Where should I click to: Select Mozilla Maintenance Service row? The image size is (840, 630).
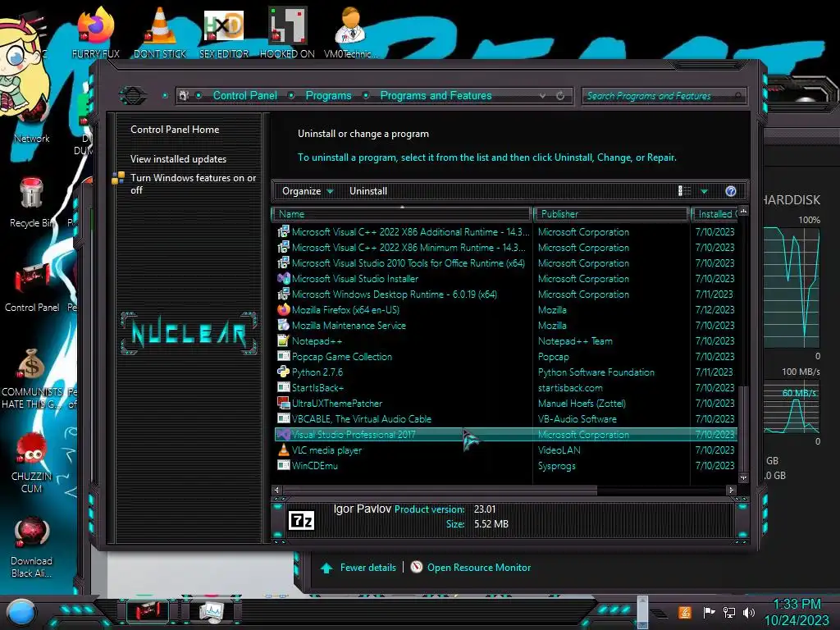point(505,325)
